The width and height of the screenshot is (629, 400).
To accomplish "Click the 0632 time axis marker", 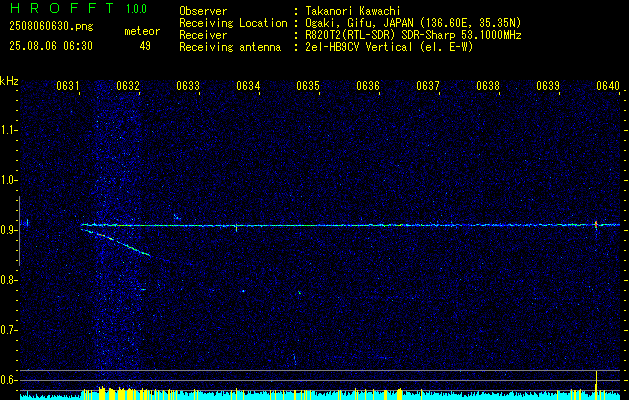I will pos(128,85).
